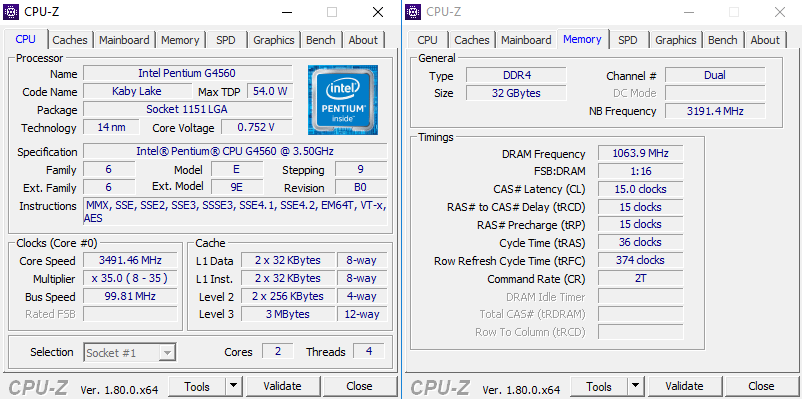The height and width of the screenshot is (399, 802).
Task: Open Bench tab in left CPU-Z window
Action: (321, 40)
